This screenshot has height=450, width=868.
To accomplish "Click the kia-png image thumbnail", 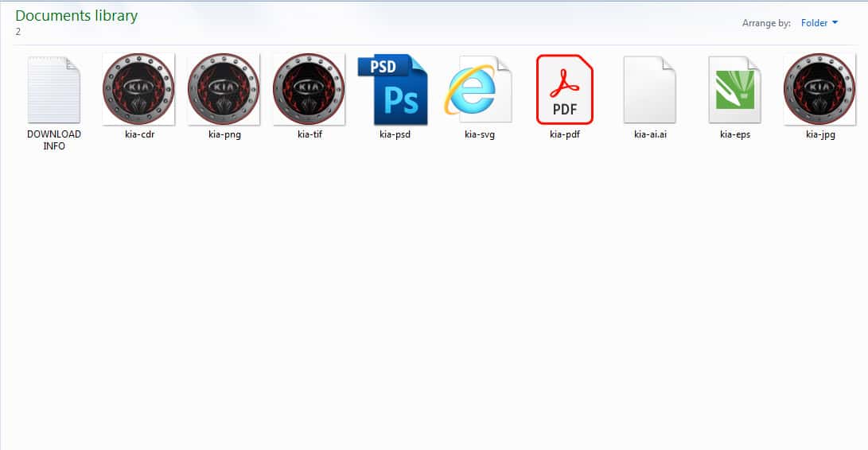I will tap(224, 89).
